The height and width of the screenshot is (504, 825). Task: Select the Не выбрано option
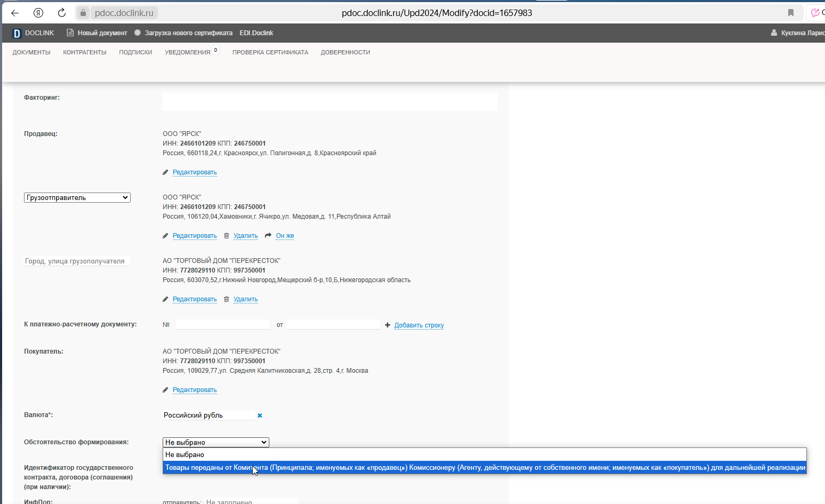(485, 455)
